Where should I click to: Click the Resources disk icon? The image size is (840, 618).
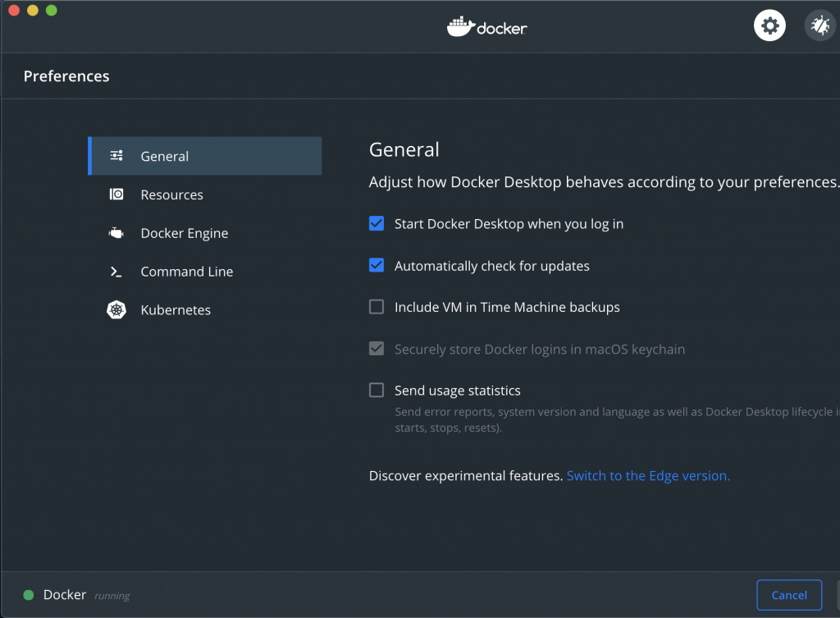(x=116, y=194)
